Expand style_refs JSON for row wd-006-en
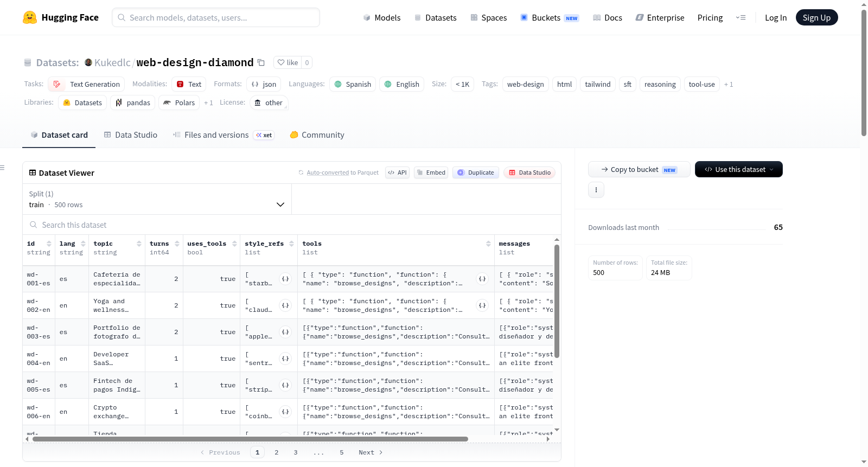The width and height of the screenshot is (868, 467). 285,412
